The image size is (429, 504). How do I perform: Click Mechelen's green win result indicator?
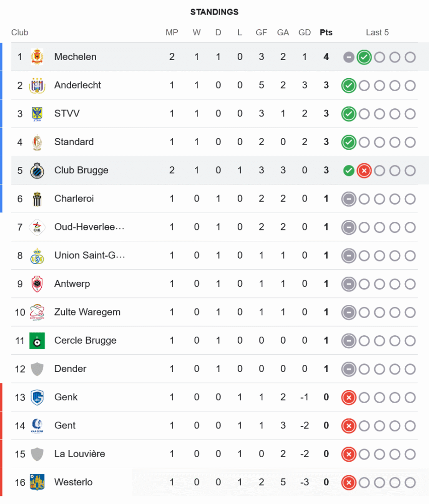coord(364,57)
